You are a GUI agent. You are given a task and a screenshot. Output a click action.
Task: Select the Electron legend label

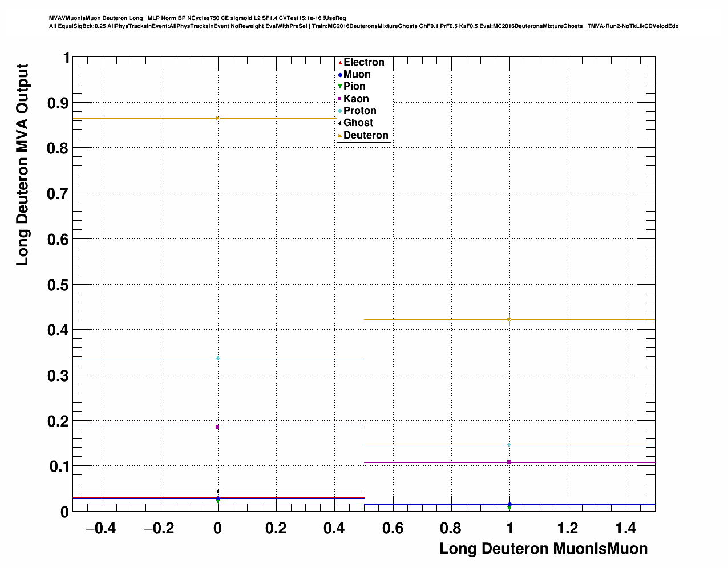point(364,62)
